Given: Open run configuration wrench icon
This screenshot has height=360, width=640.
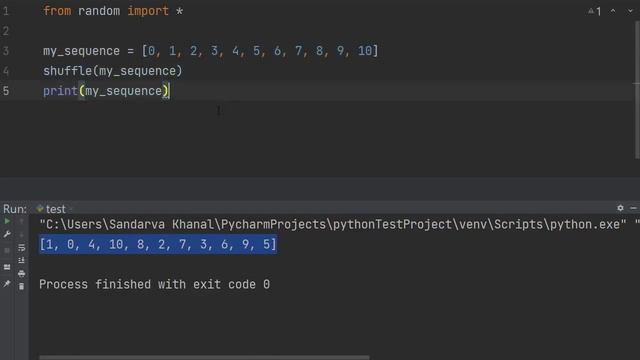Looking at the screenshot, I should pos(7,234).
